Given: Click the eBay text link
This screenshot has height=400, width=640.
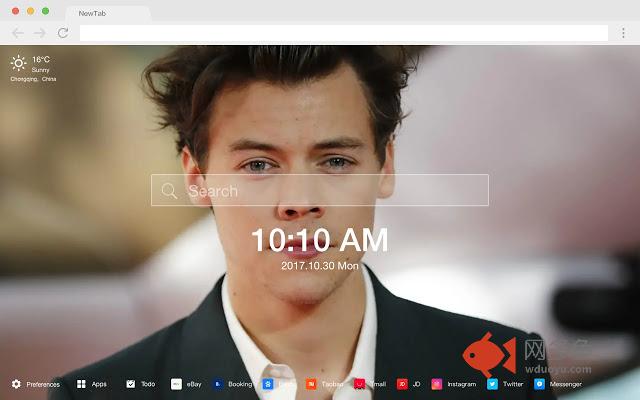Looking at the screenshot, I should click(194, 384).
